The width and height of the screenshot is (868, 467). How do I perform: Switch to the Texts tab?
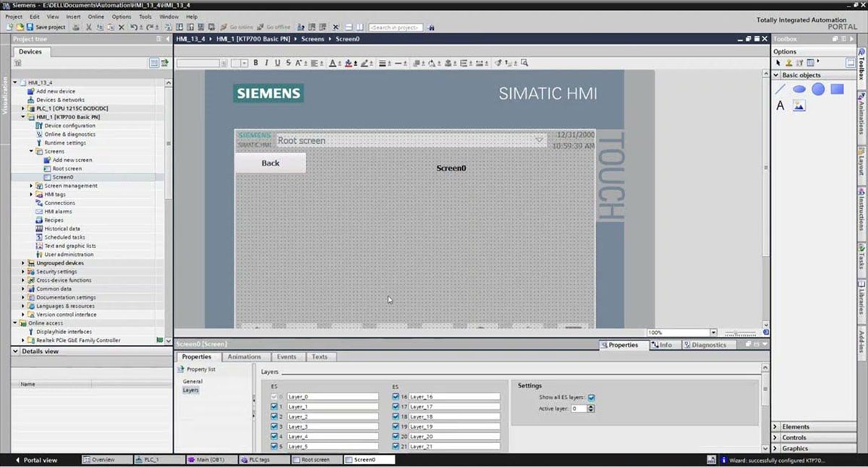click(x=320, y=357)
